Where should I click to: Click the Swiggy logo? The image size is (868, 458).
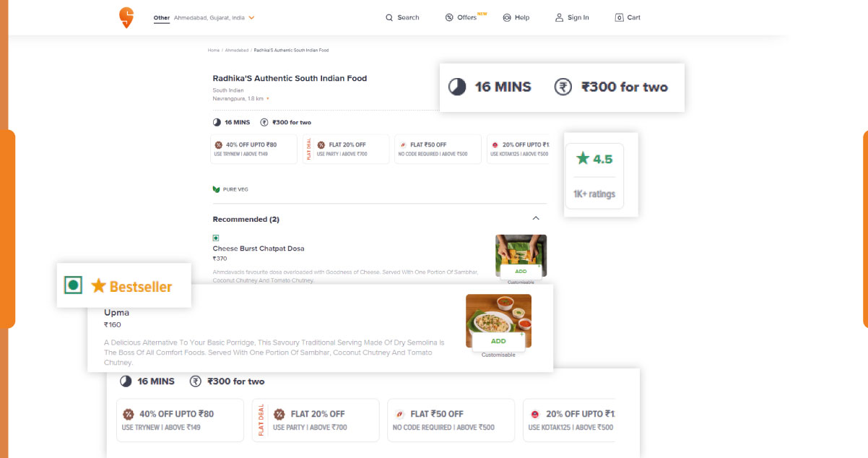point(126,17)
